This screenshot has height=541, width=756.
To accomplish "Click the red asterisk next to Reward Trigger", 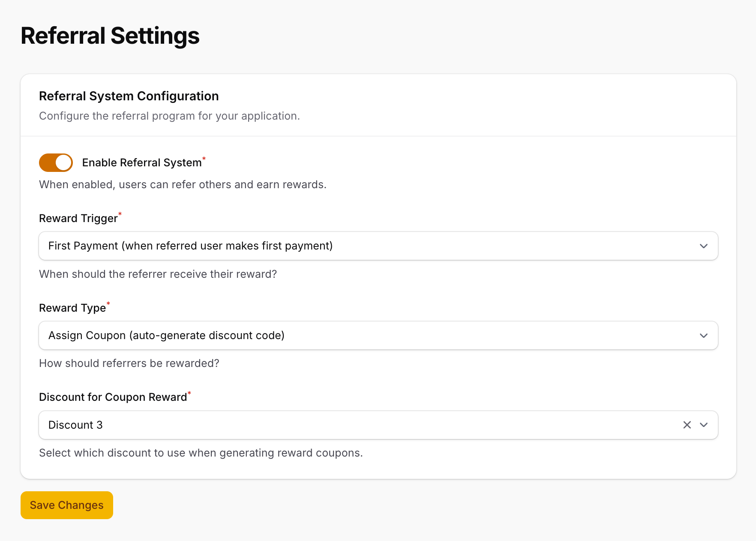I will [120, 214].
